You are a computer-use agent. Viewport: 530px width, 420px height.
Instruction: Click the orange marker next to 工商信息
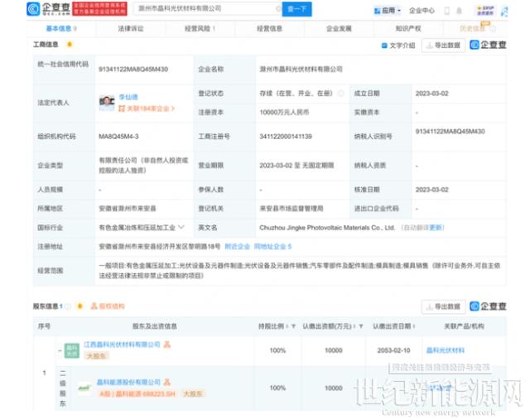point(70,44)
